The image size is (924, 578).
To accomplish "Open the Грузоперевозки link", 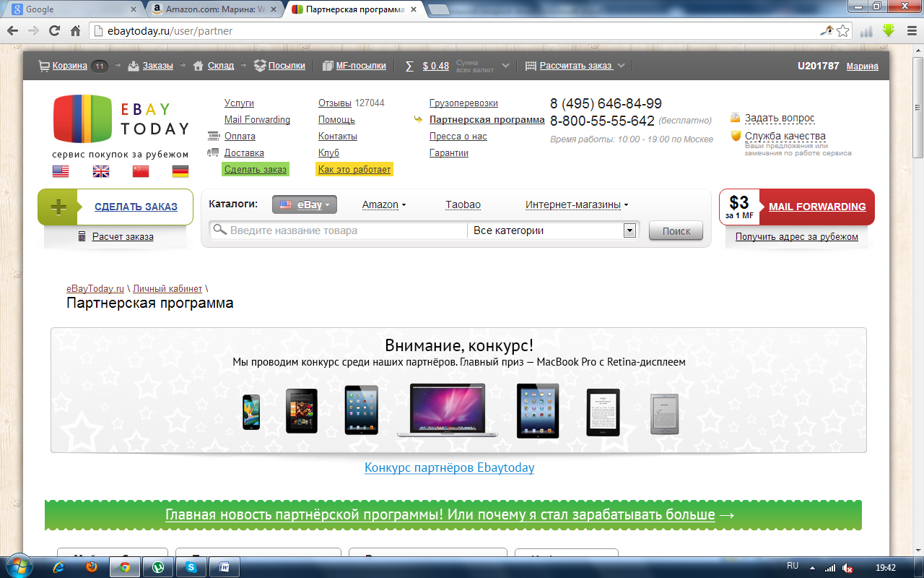I will click(x=463, y=103).
